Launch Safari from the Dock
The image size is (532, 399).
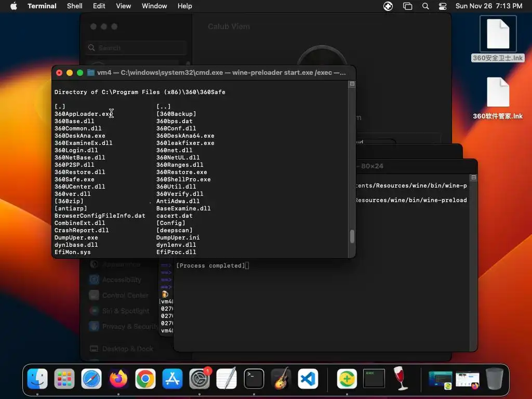[91, 379]
